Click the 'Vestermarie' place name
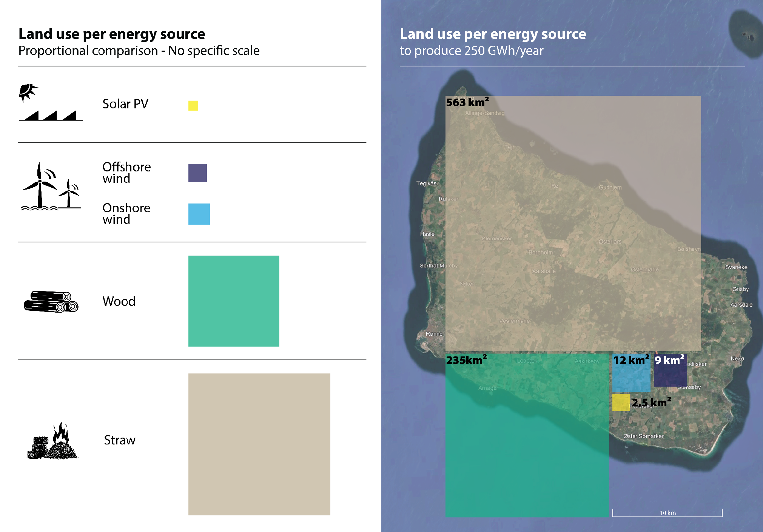763x532 pixels. coord(515,321)
